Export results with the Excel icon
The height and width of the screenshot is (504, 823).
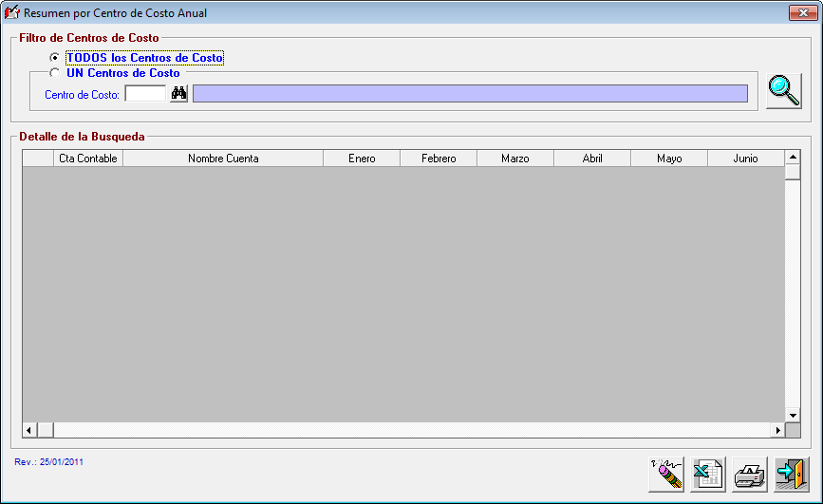tap(708, 474)
